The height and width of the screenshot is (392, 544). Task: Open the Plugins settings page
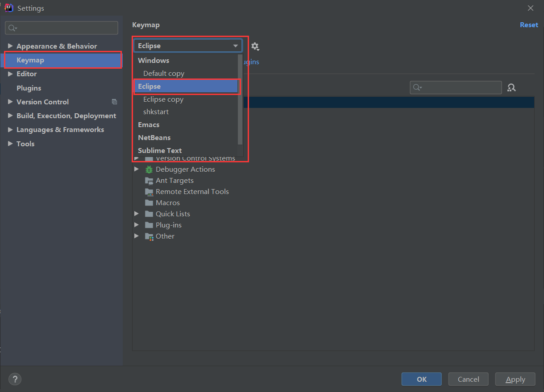62,88
